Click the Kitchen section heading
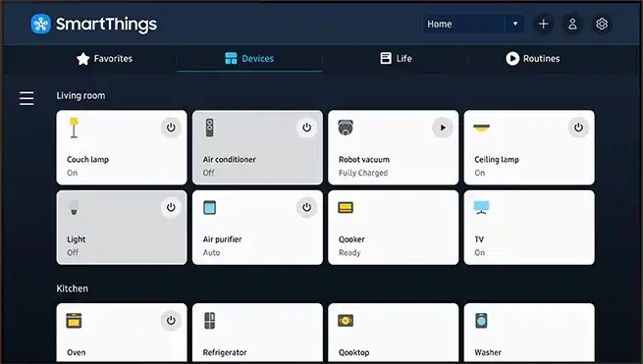This screenshot has height=364, width=643. [73, 288]
